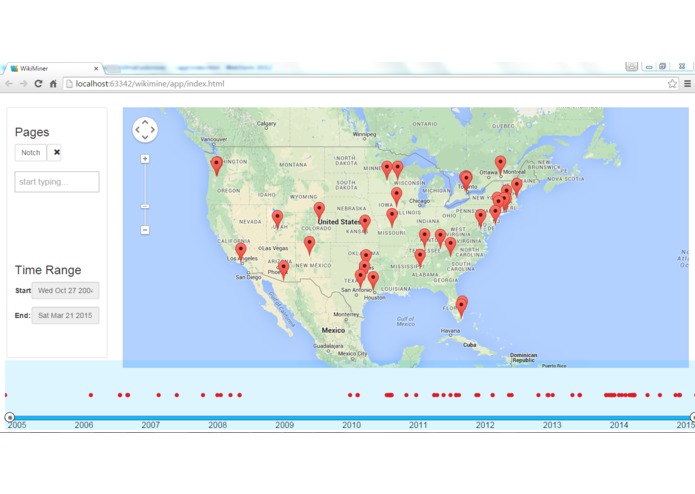Click the map pin over Maine
This screenshot has height=494, width=695.
coord(517,188)
